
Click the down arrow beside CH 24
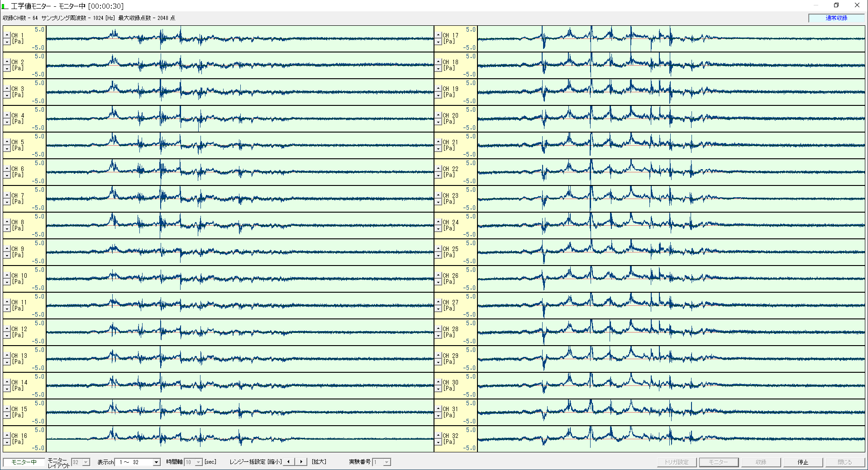coord(438,228)
